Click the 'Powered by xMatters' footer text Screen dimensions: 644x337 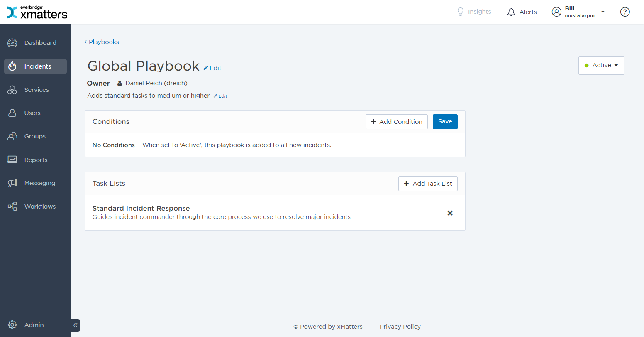coord(328,327)
